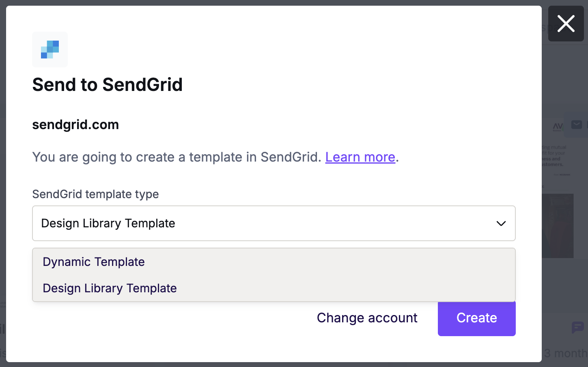
Task: Click the Send to SendGrid heading
Action: tap(108, 85)
